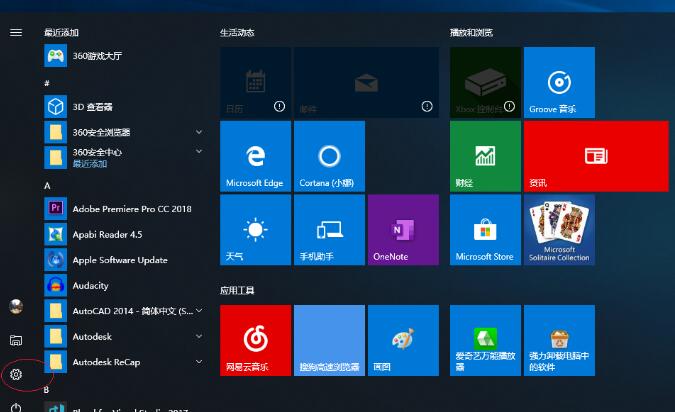Click the # letter index header

47,83
